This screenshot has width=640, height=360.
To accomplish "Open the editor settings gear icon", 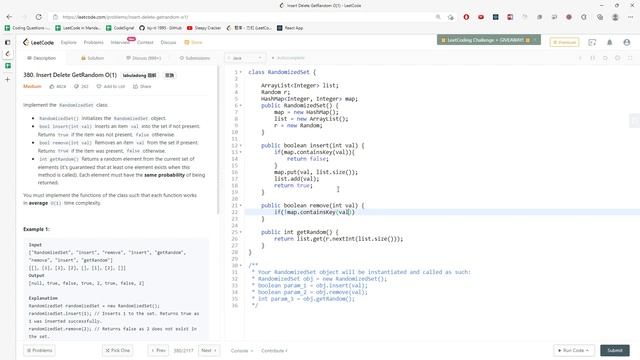I will coord(618,58).
